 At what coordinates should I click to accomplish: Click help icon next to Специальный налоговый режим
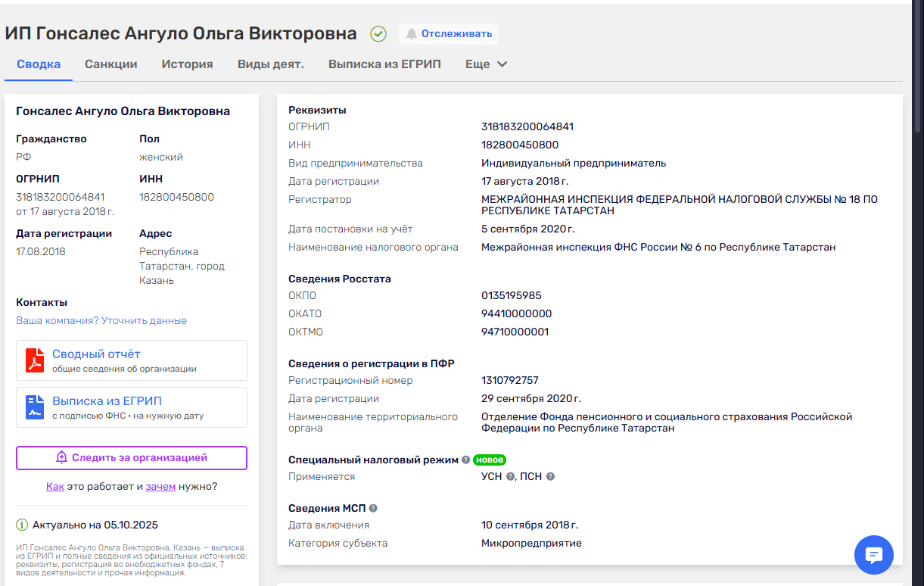coord(465,460)
